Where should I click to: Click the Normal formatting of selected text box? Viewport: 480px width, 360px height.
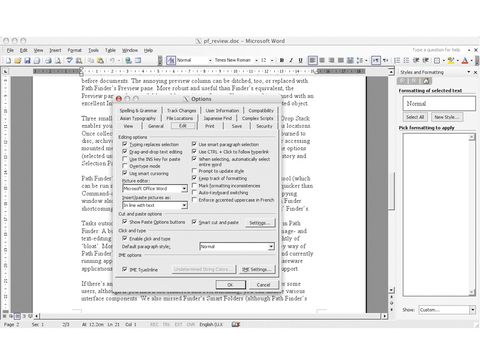(439, 104)
